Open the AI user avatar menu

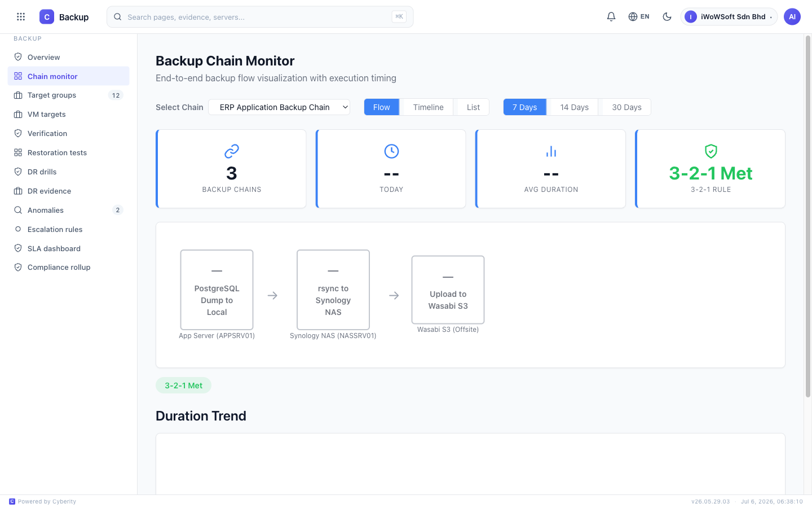792,17
